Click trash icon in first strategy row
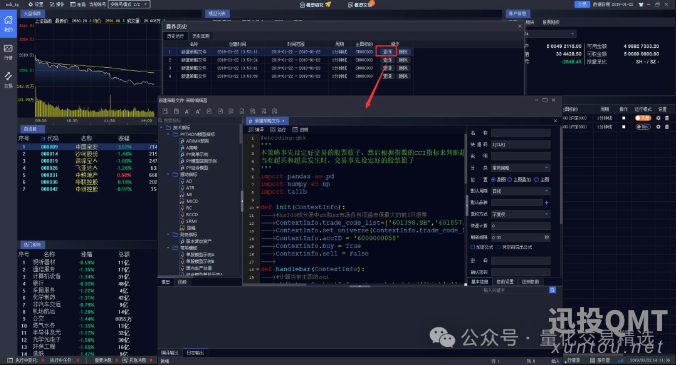Image resolution: width=678 pixels, height=366 pixels. (x=667, y=118)
